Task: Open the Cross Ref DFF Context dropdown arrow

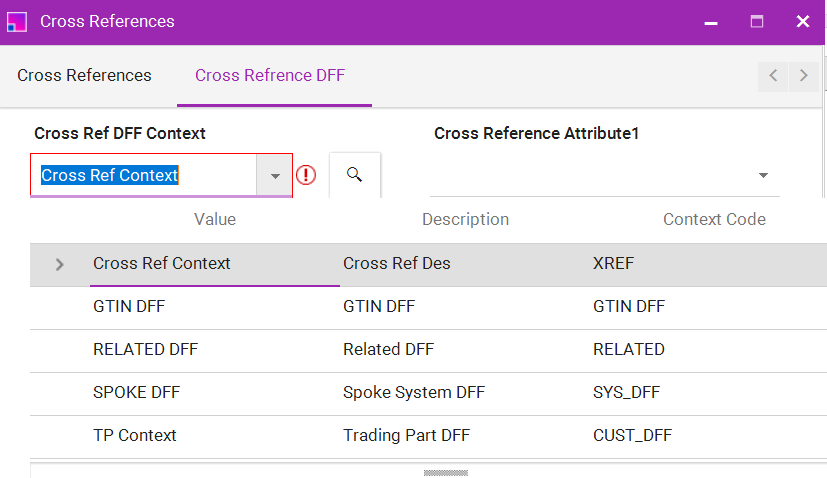Action: (x=275, y=176)
